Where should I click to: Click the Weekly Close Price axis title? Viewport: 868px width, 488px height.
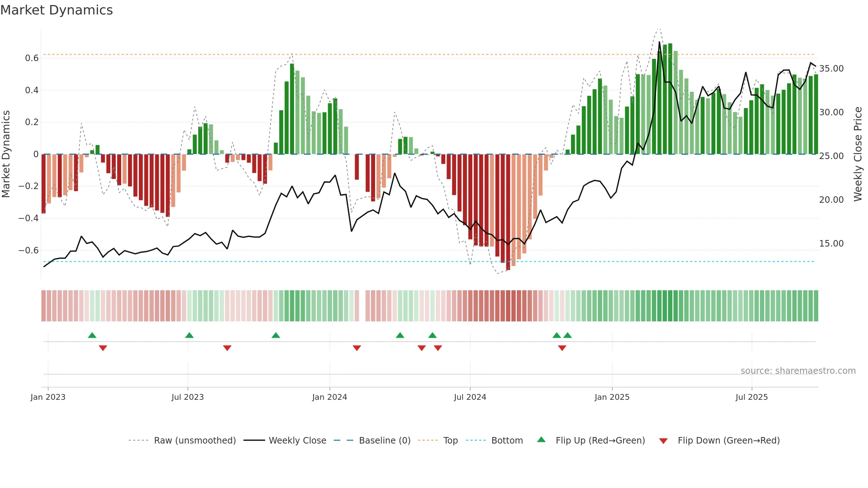tap(858, 154)
